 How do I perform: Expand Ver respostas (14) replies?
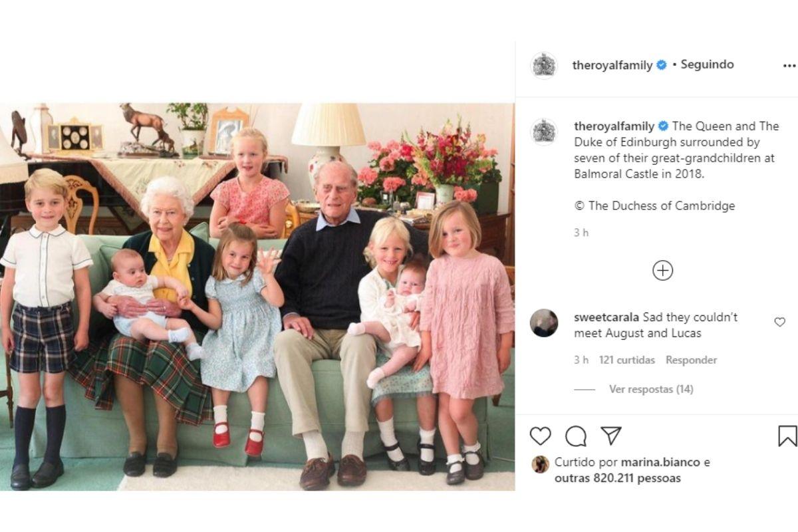pos(651,389)
